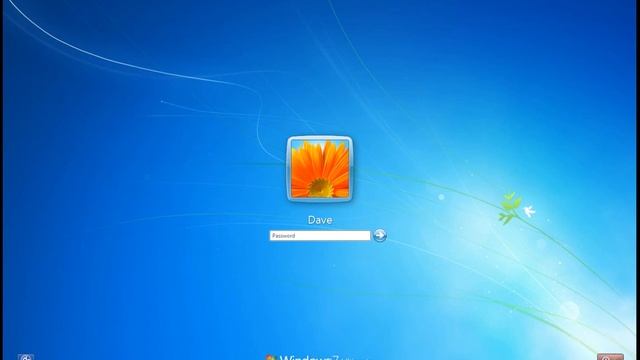Click the Dave user name label
This screenshot has width=640, height=360.
click(320, 220)
